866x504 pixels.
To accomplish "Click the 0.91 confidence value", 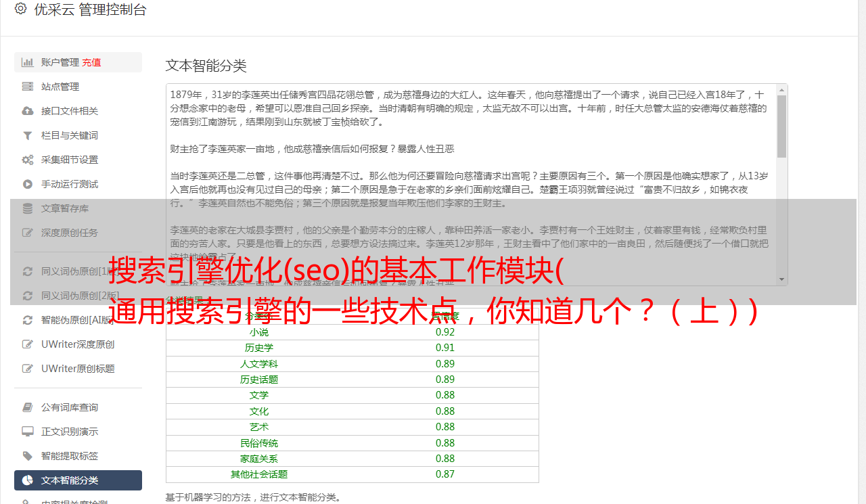I will 445,348.
